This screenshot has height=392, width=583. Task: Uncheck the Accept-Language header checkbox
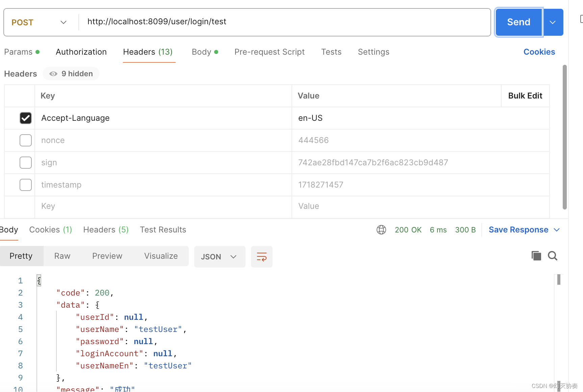[26, 118]
